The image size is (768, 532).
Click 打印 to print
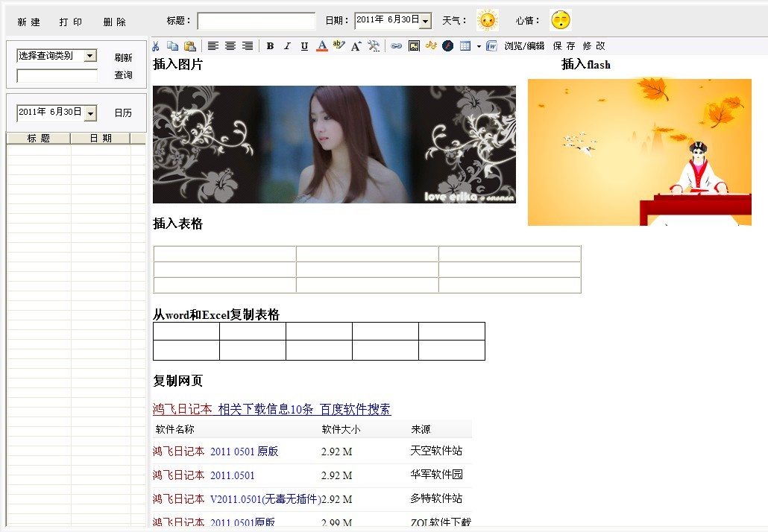(71, 22)
